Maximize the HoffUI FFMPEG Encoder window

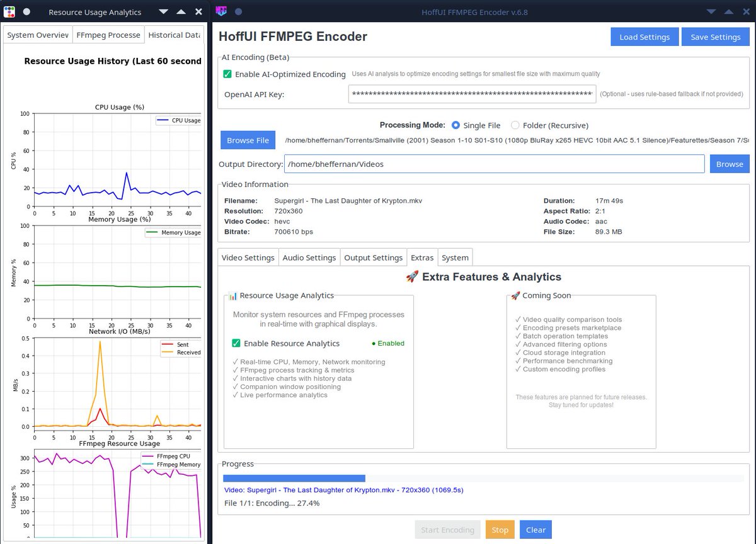click(729, 12)
